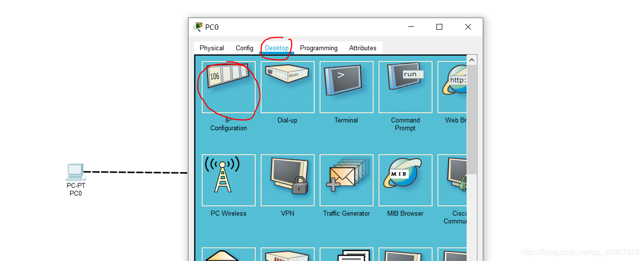Open the MIB Browser app

point(405,180)
